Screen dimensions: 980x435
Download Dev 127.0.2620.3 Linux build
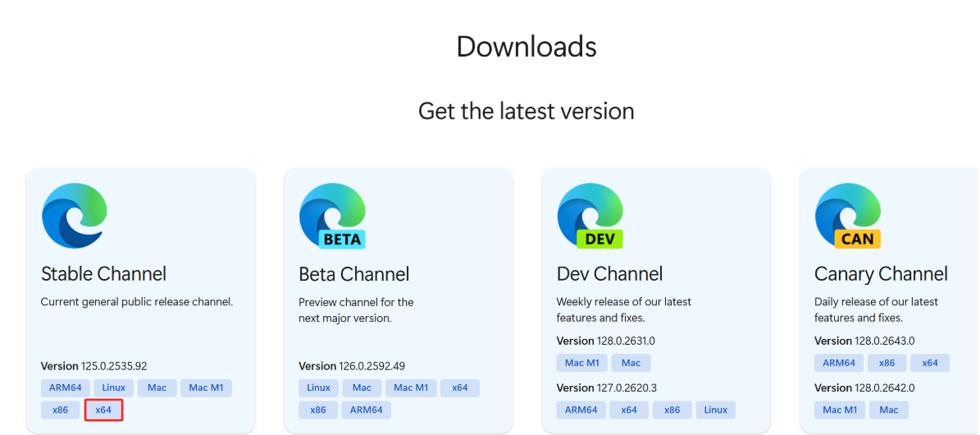(716, 410)
